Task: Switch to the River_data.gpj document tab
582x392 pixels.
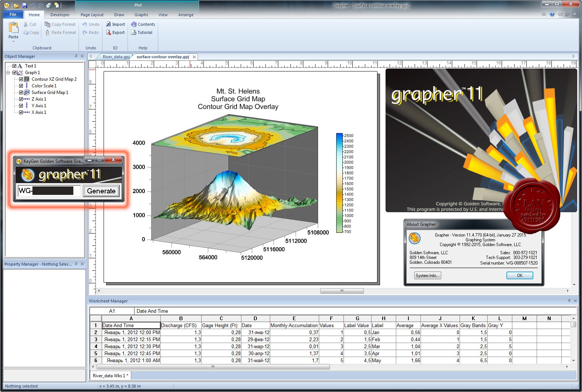Action: click(116, 57)
